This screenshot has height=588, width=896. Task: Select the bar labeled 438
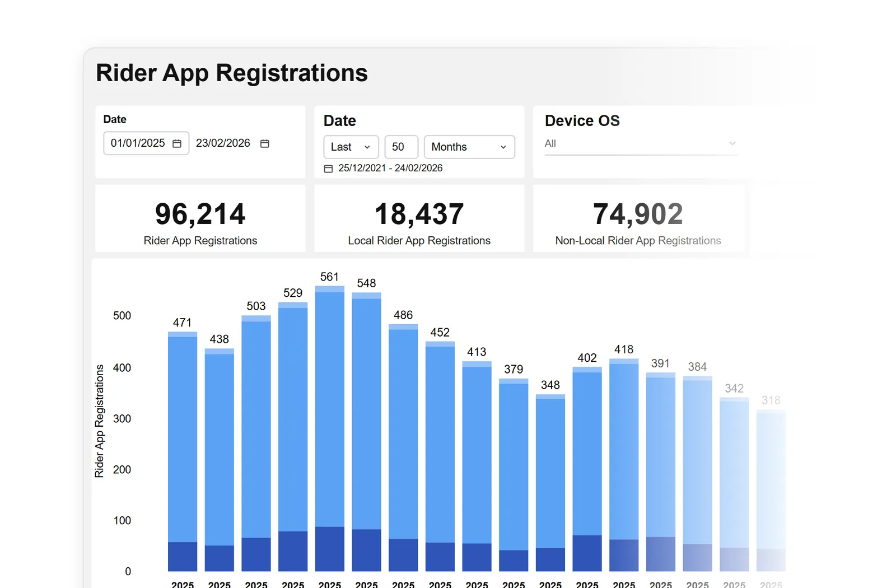(x=220, y=460)
